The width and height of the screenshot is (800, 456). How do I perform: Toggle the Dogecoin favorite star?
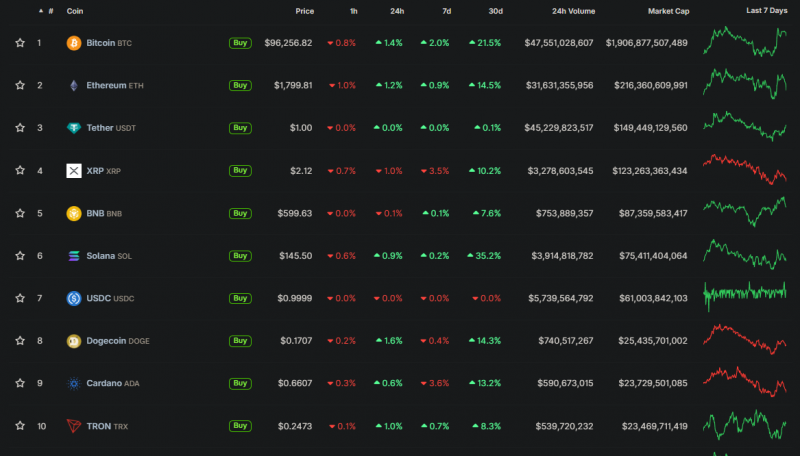pos(20,340)
